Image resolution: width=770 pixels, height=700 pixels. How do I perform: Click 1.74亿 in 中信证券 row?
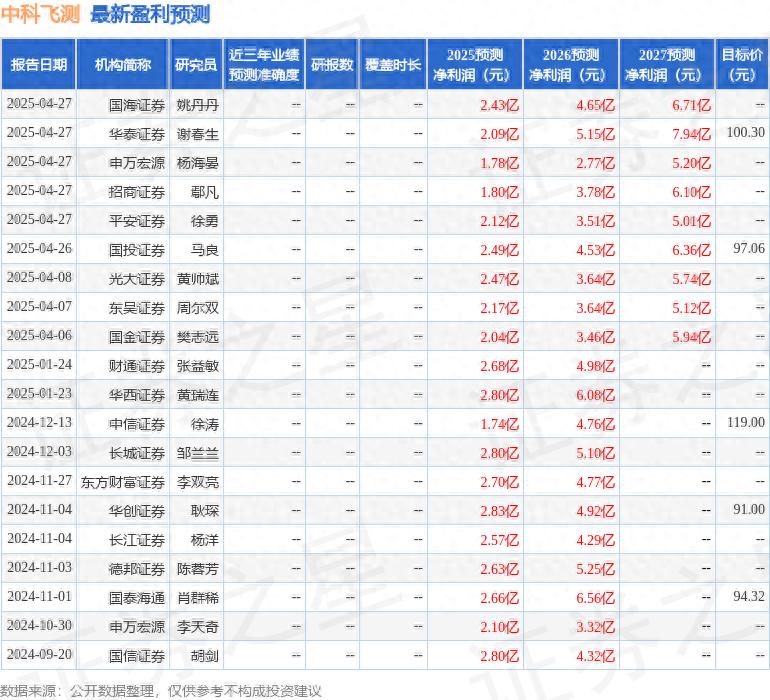(x=499, y=424)
